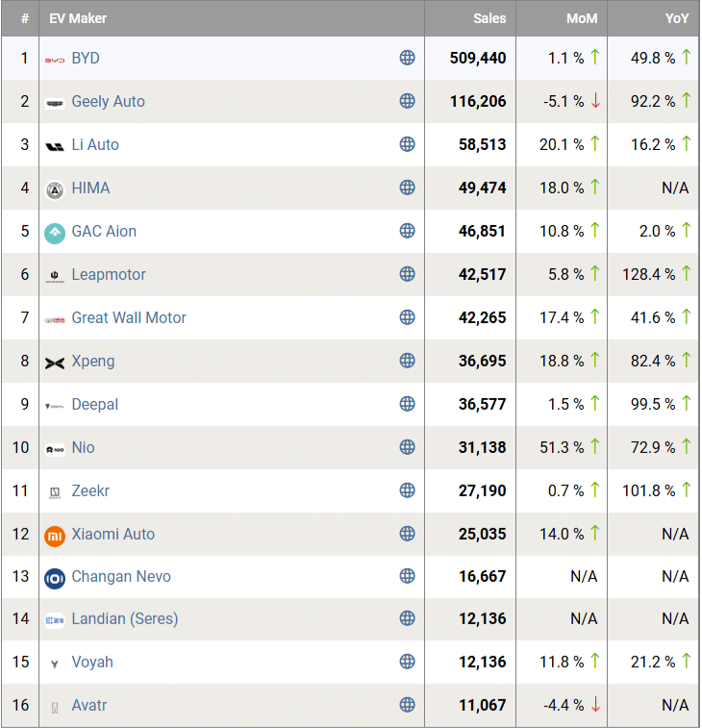Image resolution: width=702 pixels, height=728 pixels.
Task: Click the GAC Aion teal logo
Action: click(x=55, y=232)
